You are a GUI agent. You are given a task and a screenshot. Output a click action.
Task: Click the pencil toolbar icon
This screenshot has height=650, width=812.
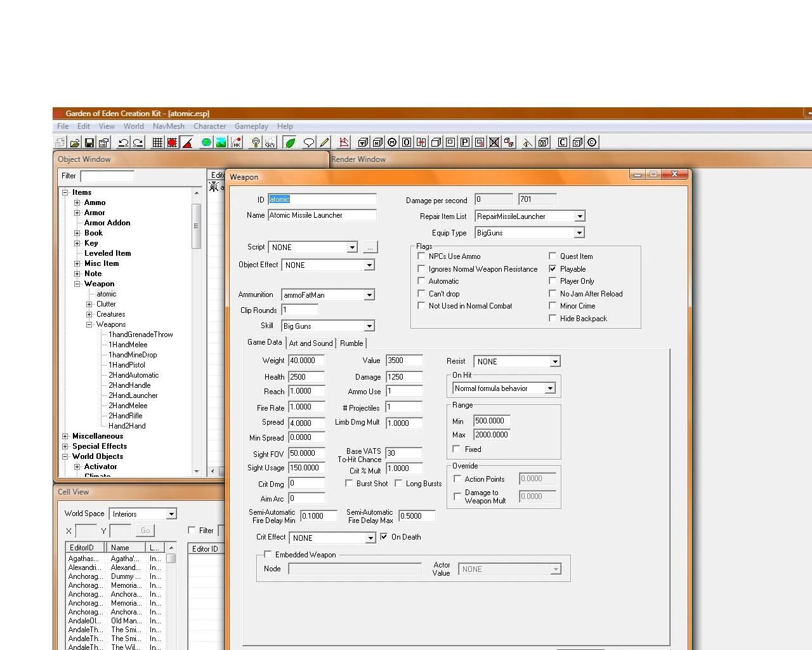coord(324,142)
